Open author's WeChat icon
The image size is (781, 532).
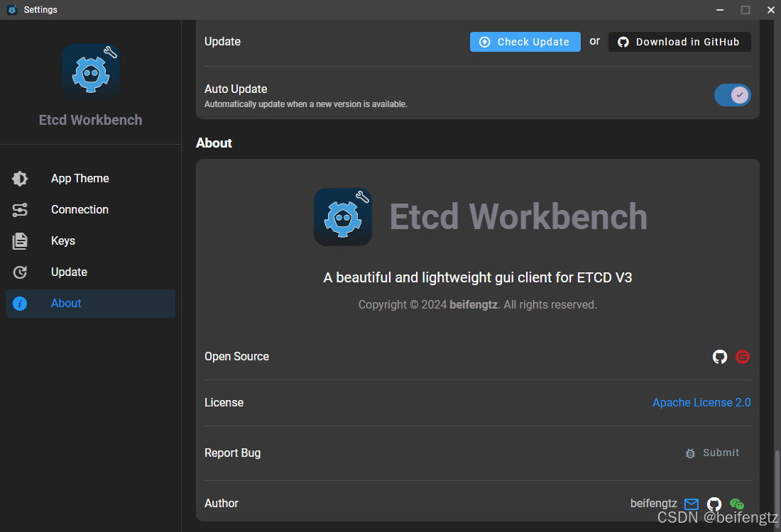click(x=737, y=504)
